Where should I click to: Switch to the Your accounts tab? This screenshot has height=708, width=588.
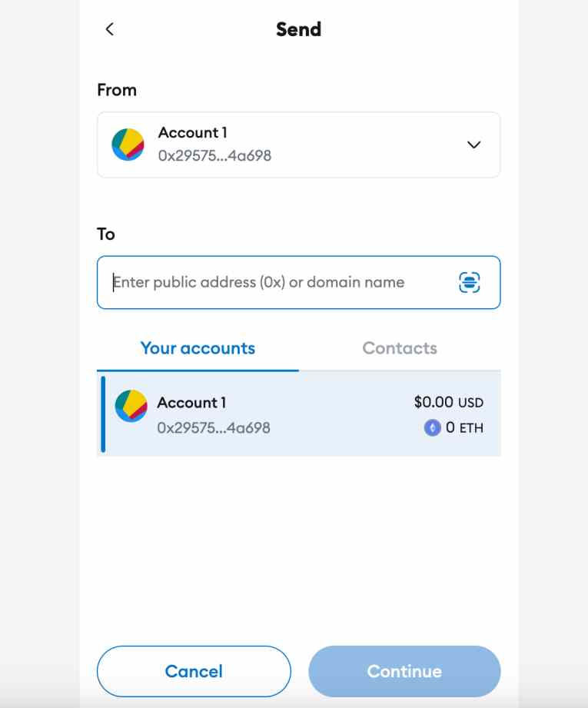(x=198, y=348)
